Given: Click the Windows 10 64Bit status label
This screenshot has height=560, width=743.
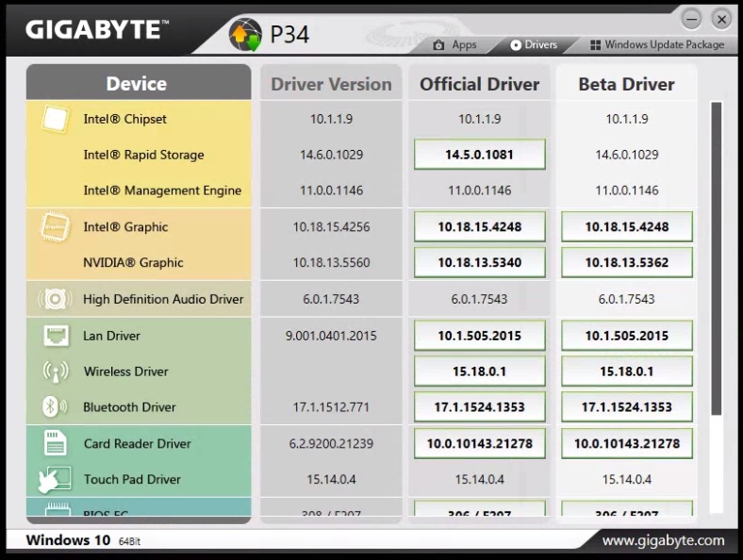Looking at the screenshot, I should pyautogui.click(x=83, y=540).
